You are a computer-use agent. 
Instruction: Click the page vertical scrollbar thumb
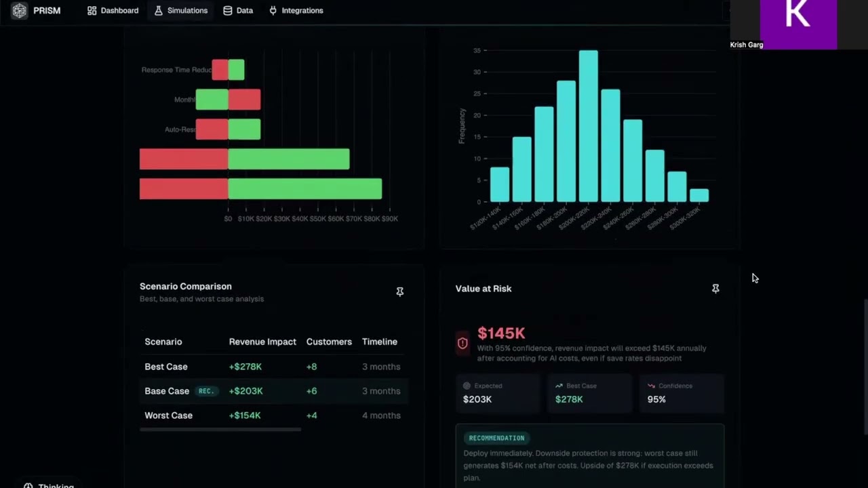865,366
